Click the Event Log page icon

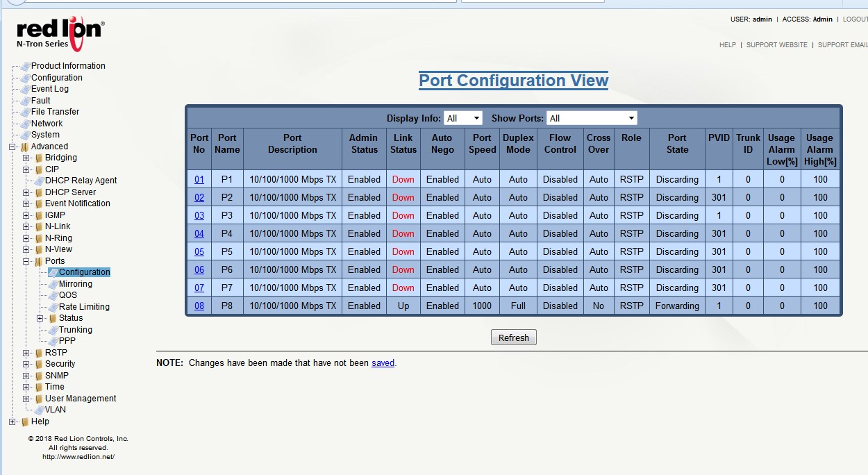[x=25, y=89]
